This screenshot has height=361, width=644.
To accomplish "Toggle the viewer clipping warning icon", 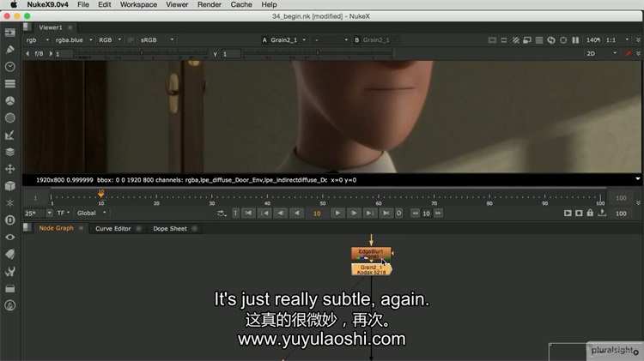I will tap(492, 40).
